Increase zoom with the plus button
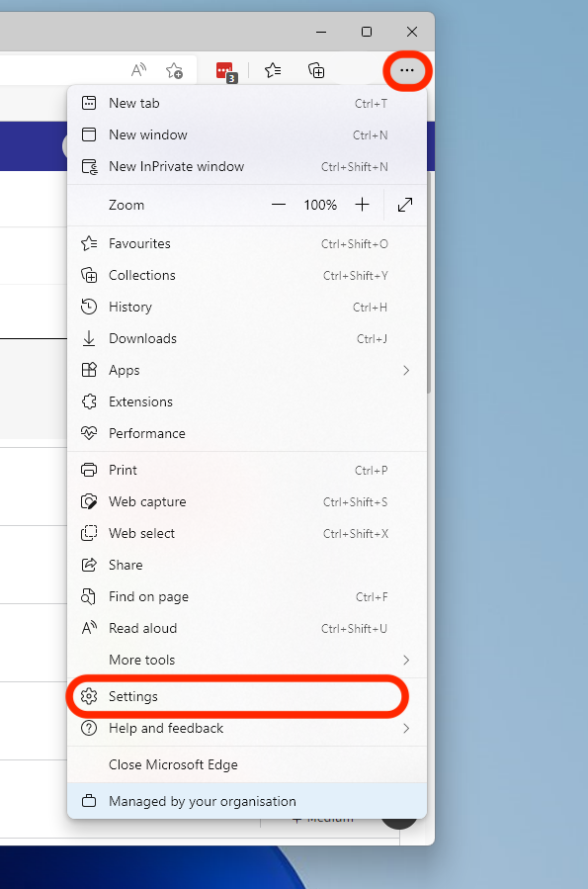The height and width of the screenshot is (889, 588). coord(362,205)
